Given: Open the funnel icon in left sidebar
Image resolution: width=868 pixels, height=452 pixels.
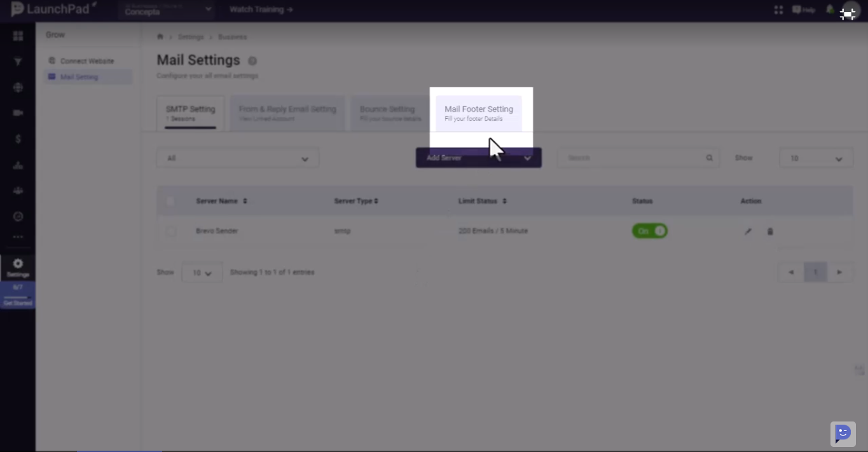Looking at the screenshot, I should tap(18, 62).
